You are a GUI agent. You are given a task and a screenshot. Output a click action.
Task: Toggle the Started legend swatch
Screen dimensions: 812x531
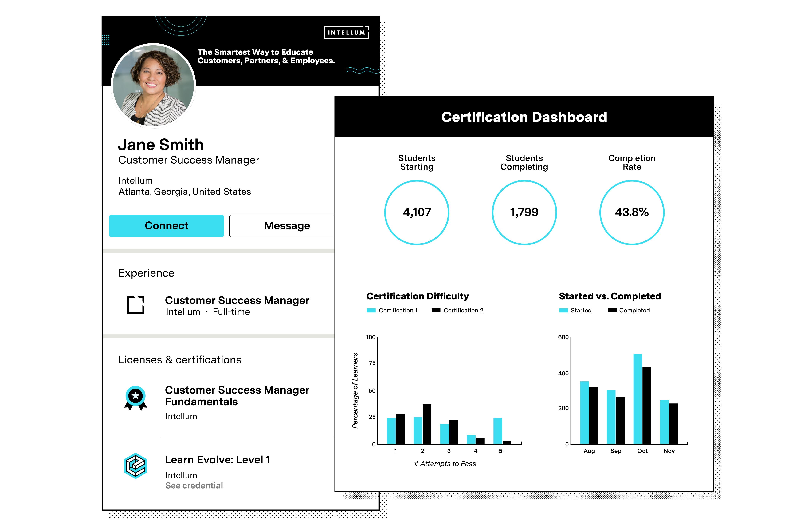563,310
